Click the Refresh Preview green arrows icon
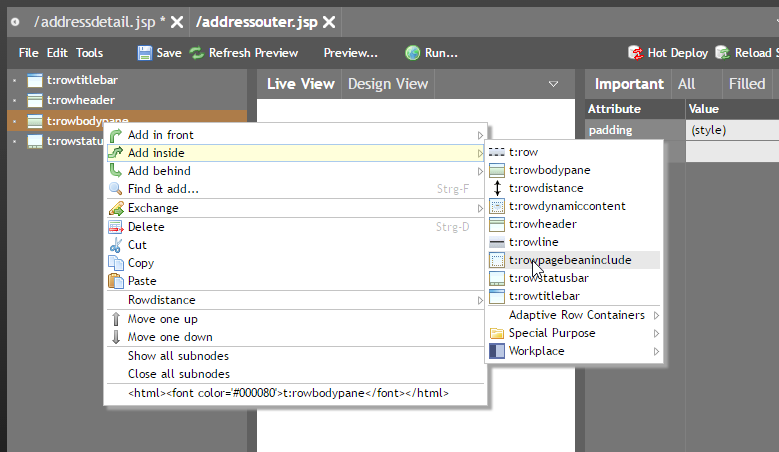Image resolution: width=779 pixels, height=452 pixels. [197, 53]
